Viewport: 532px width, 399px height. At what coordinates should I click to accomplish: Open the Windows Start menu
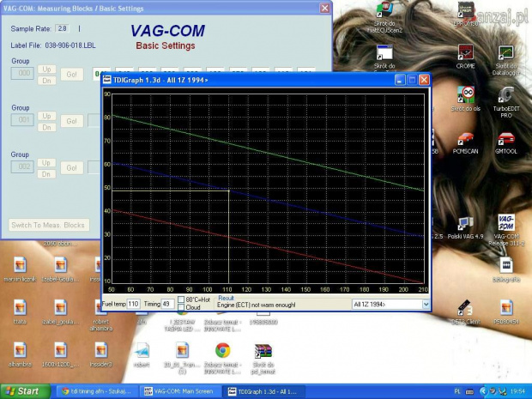tap(25, 391)
